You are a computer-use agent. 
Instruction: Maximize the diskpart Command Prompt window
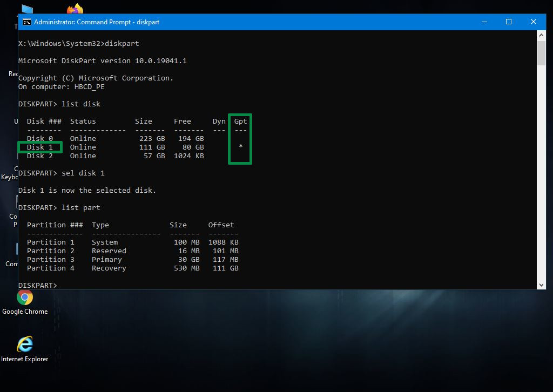point(509,22)
